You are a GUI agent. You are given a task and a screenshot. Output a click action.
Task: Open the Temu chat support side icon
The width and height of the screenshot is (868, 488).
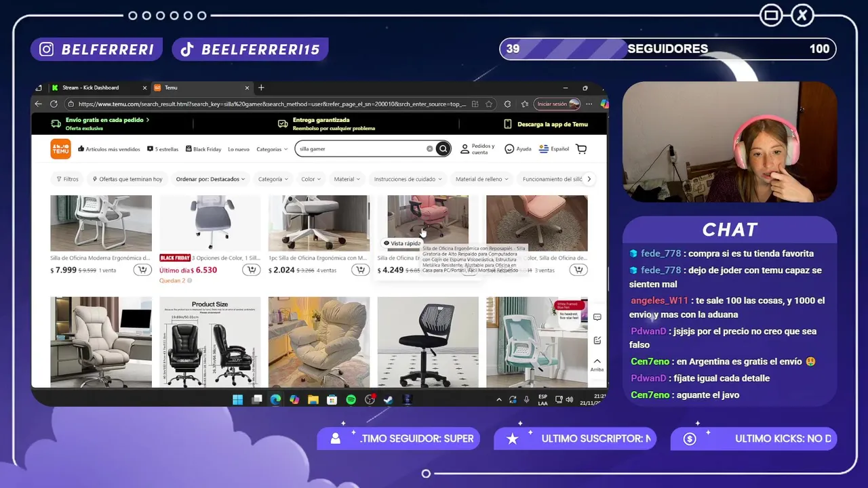(x=597, y=317)
